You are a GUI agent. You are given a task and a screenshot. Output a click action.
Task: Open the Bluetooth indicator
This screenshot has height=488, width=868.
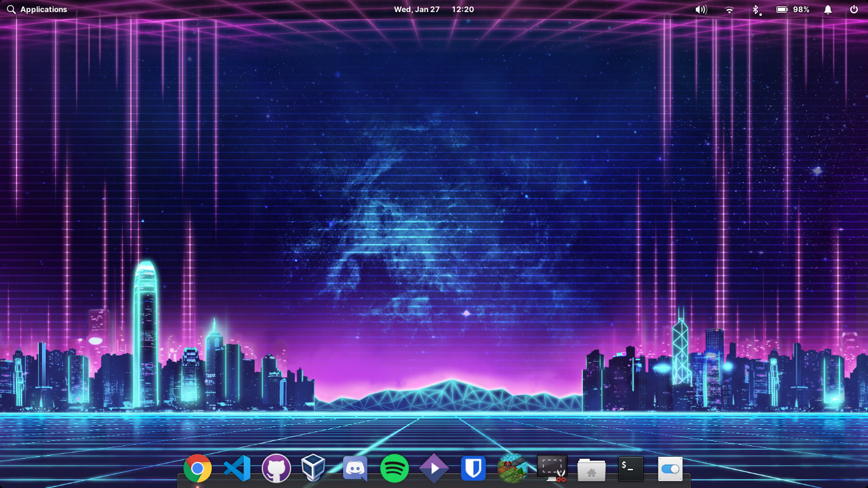tap(756, 10)
